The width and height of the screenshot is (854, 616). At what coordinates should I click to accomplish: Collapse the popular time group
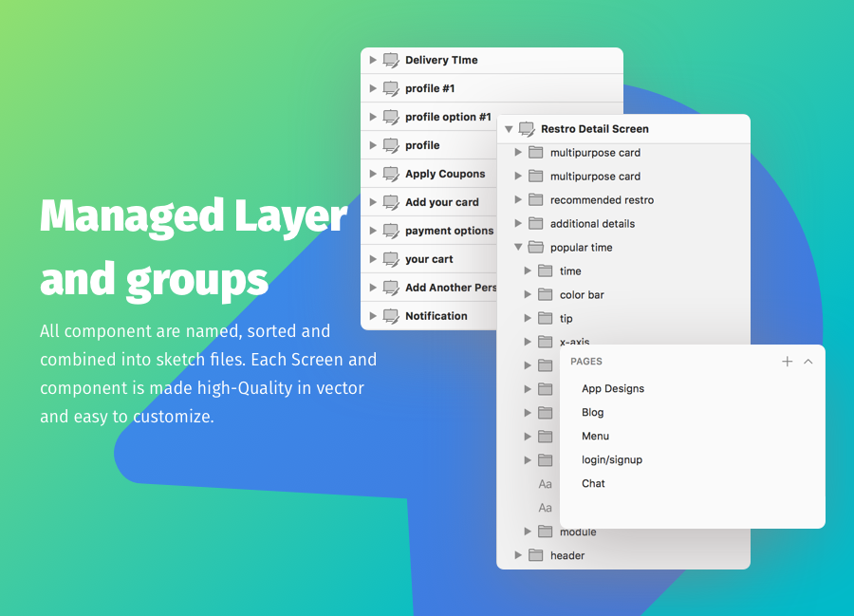pyautogui.click(x=518, y=248)
